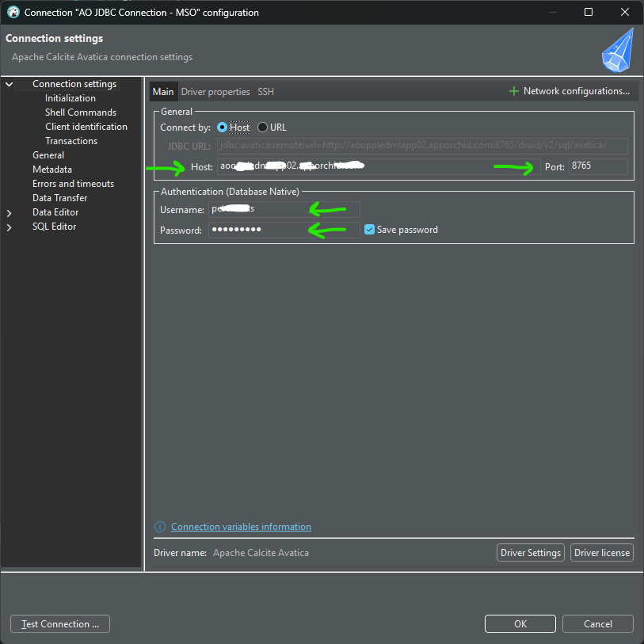Switch to the Driver properties tab
This screenshot has height=644, width=644.
(x=215, y=92)
